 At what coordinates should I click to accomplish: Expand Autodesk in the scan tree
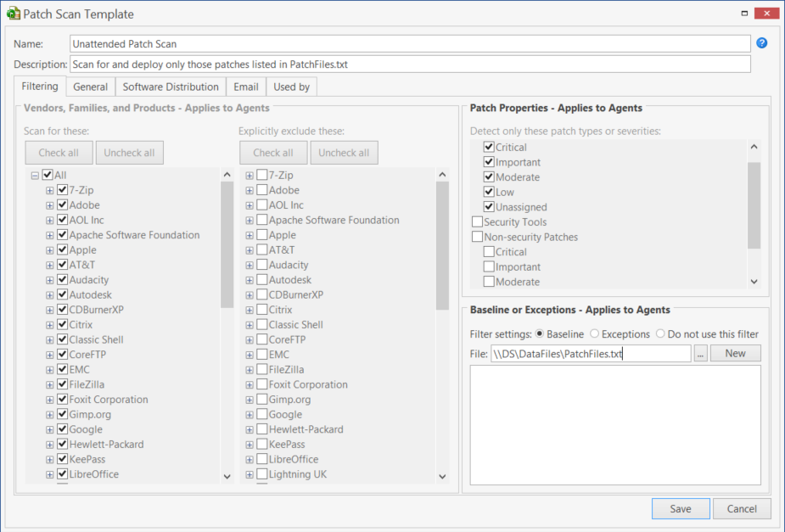[x=49, y=294]
